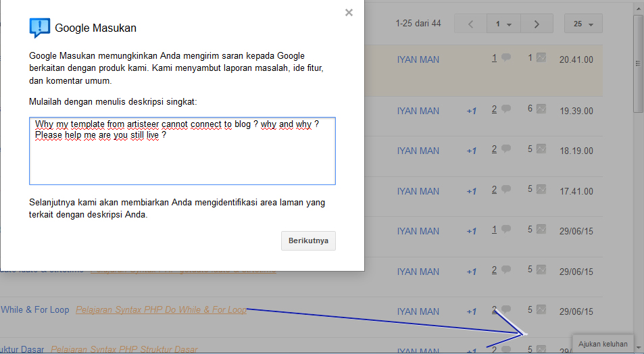
Task: Click comment bubble icon in 17.41.00 row
Action: [x=506, y=189]
